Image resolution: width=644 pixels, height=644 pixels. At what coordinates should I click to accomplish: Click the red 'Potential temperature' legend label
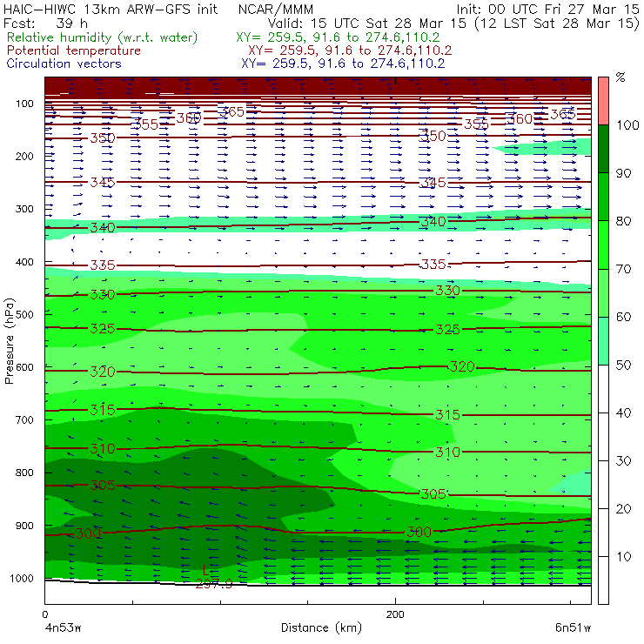pyautogui.click(x=74, y=50)
